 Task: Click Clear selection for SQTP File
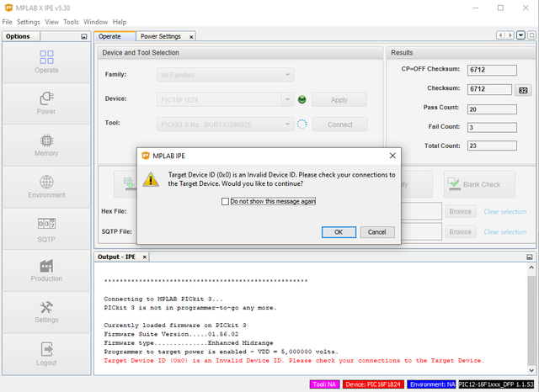505,231
